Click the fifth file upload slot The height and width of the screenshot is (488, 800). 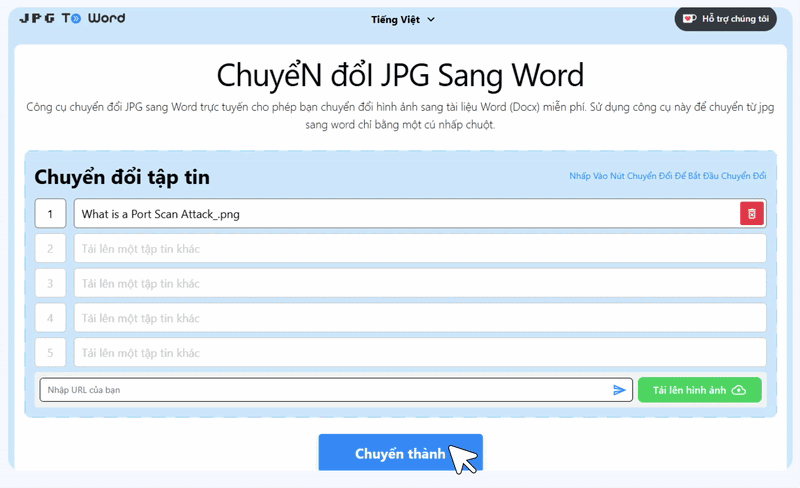419,353
